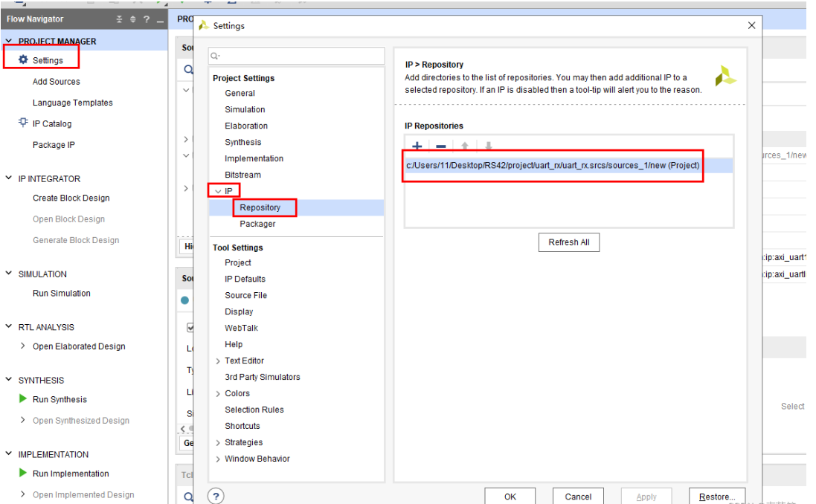Click the Restore... button
Screen dimensions: 816x504
[717, 497]
